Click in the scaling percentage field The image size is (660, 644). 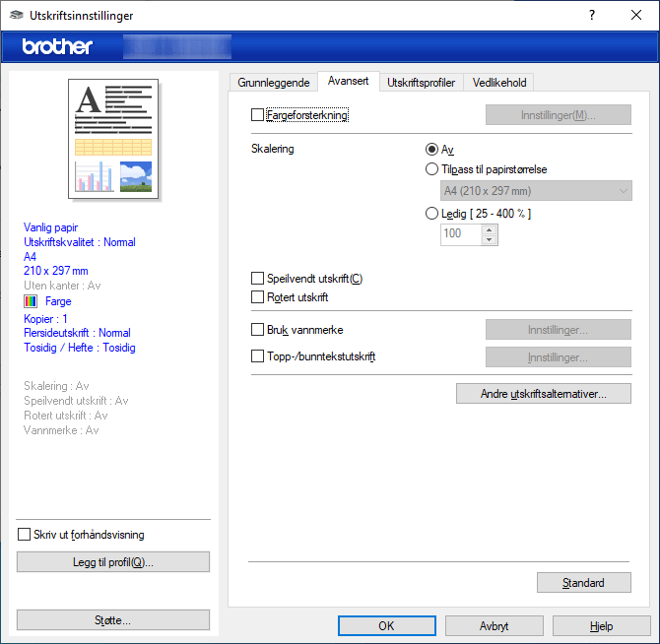[459, 234]
